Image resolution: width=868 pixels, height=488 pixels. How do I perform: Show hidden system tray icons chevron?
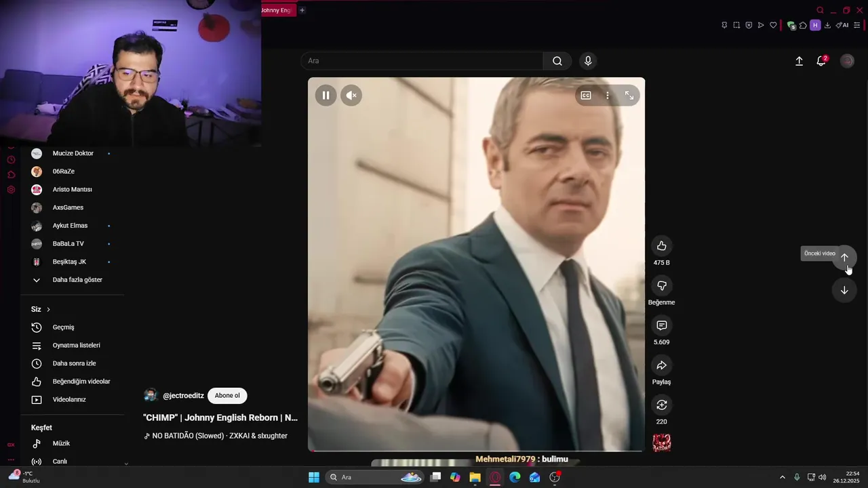click(x=782, y=477)
